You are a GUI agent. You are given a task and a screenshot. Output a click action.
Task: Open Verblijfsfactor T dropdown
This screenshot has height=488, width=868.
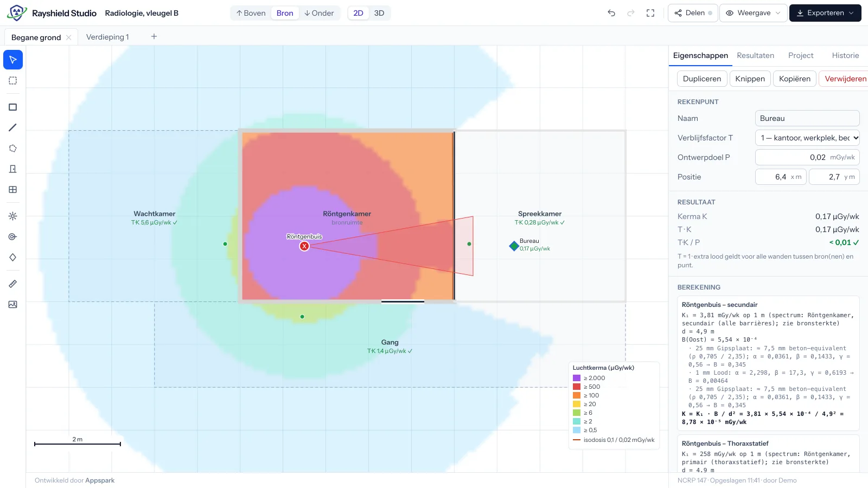[x=807, y=138]
